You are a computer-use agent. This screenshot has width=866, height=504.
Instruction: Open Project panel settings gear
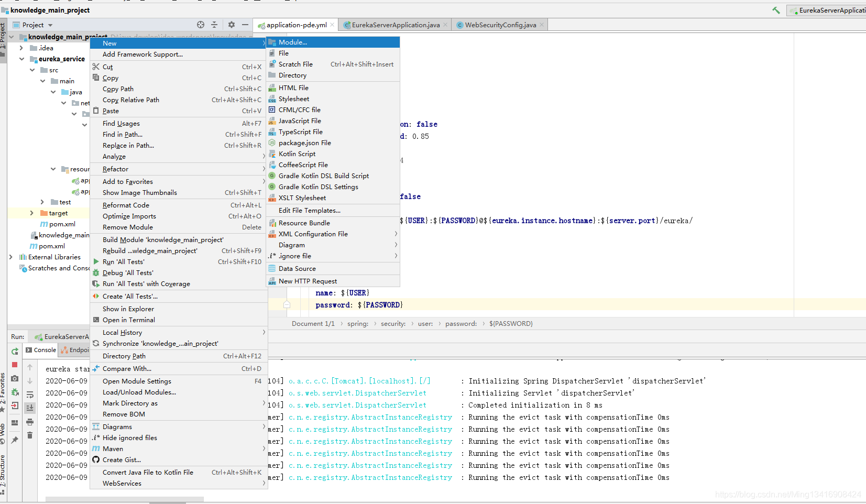[232, 25]
